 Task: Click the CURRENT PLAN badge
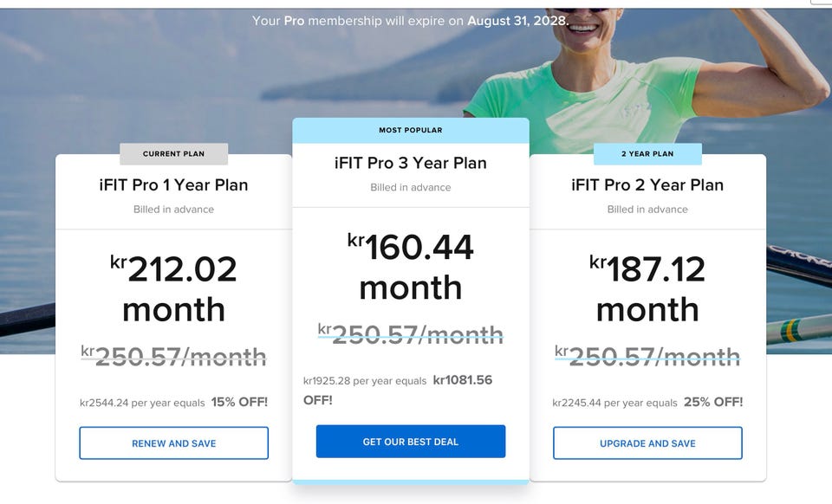pos(173,154)
